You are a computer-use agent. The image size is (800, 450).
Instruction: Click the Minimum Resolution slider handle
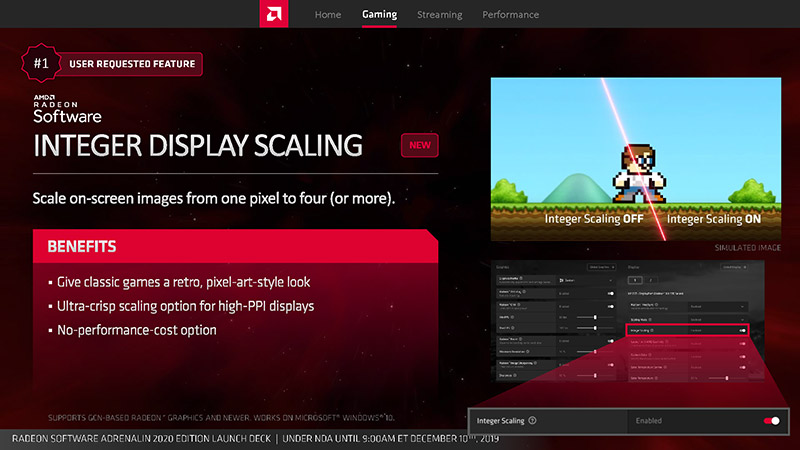click(x=595, y=352)
